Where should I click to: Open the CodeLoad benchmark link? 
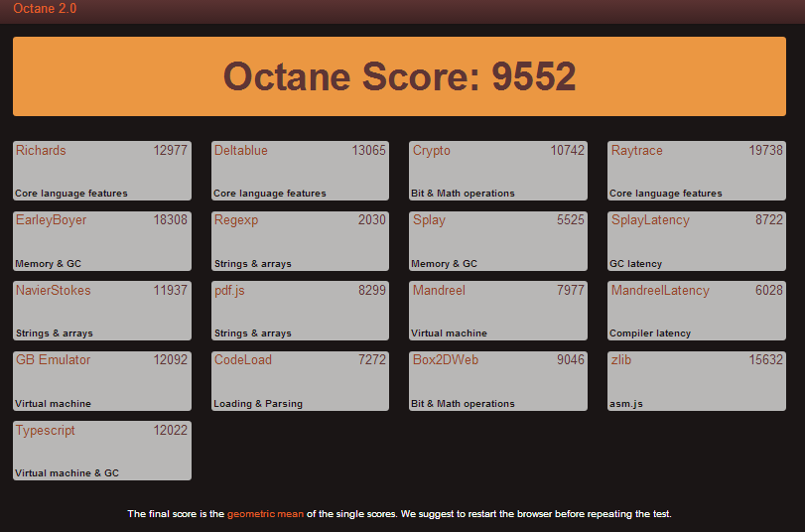(243, 360)
